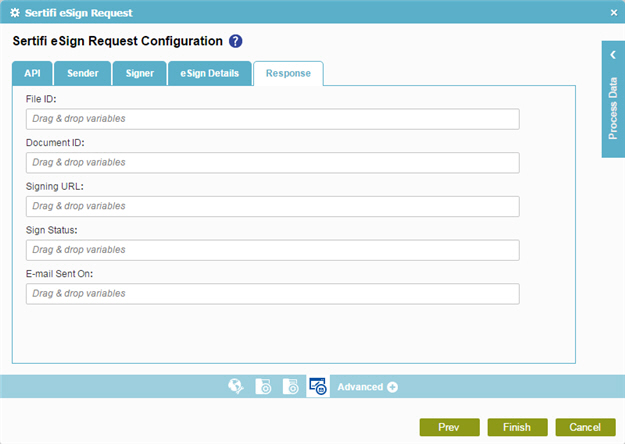This screenshot has height=444, width=625.
Task: Click the 'Sertifi eSign Request Configuration' heading
Action: coord(118,41)
